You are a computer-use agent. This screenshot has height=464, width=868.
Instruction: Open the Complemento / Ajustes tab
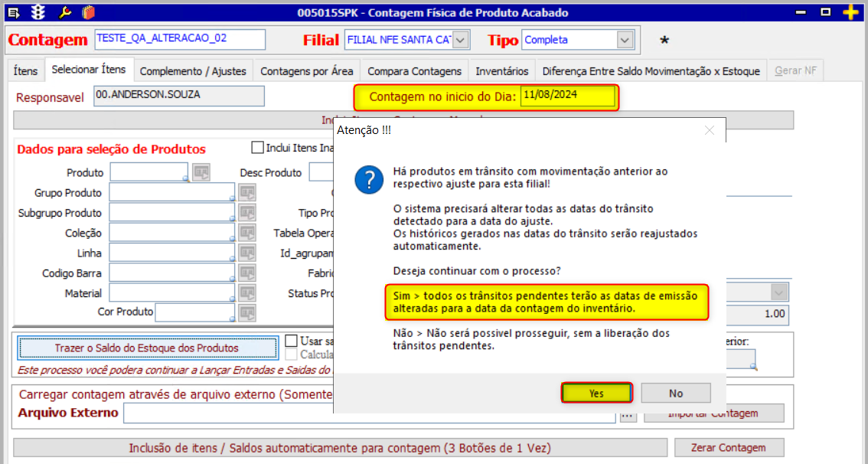[x=193, y=71]
